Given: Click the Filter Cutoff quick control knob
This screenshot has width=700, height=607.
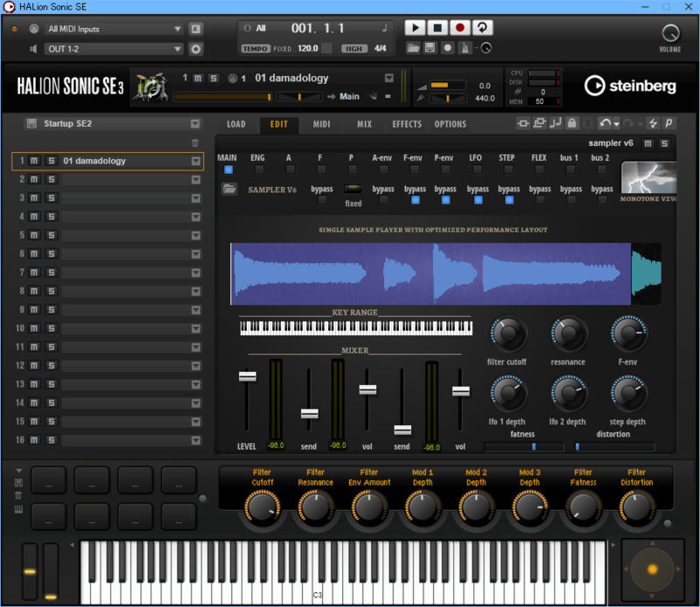Looking at the screenshot, I should pyautogui.click(x=262, y=507).
